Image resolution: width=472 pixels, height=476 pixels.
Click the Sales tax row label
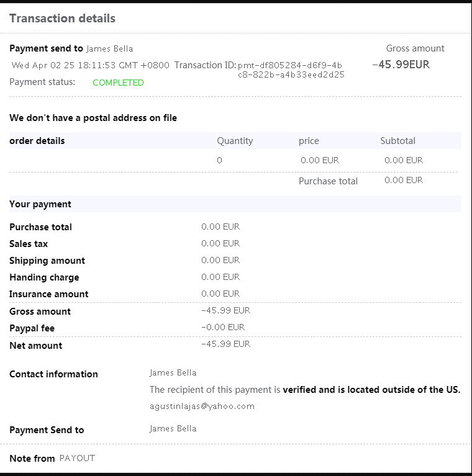[29, 244]
